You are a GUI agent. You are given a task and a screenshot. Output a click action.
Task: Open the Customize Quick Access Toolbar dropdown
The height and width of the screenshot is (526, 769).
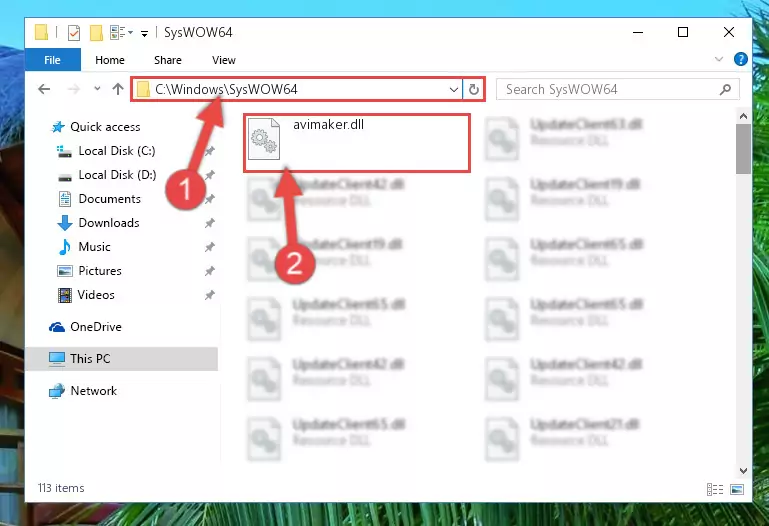click(x=144, y=33)
